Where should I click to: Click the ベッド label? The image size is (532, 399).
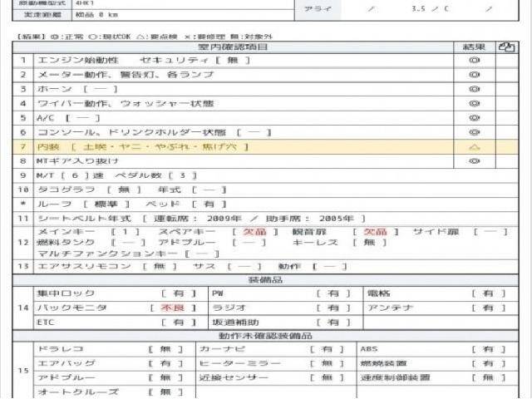(163, 204)
